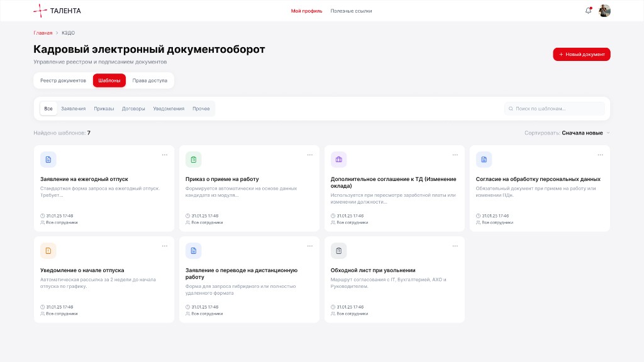Filter templates by Заявления
Viewport: 644px width, 362px height.
74,109
